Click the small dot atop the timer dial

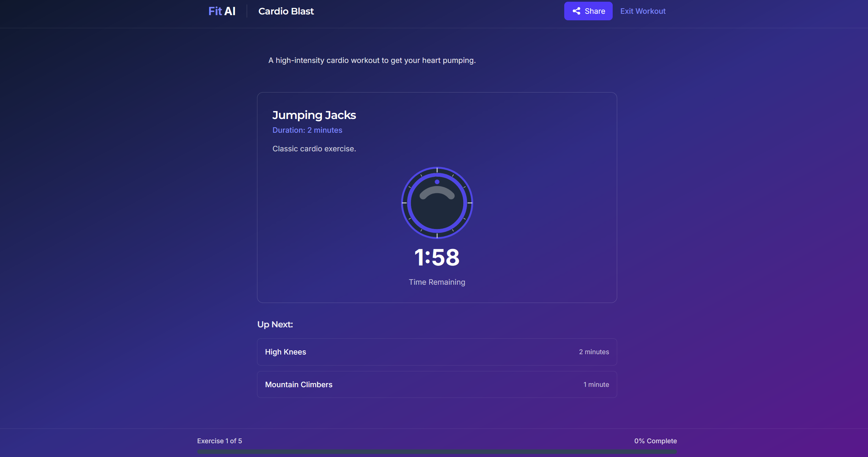437,182
